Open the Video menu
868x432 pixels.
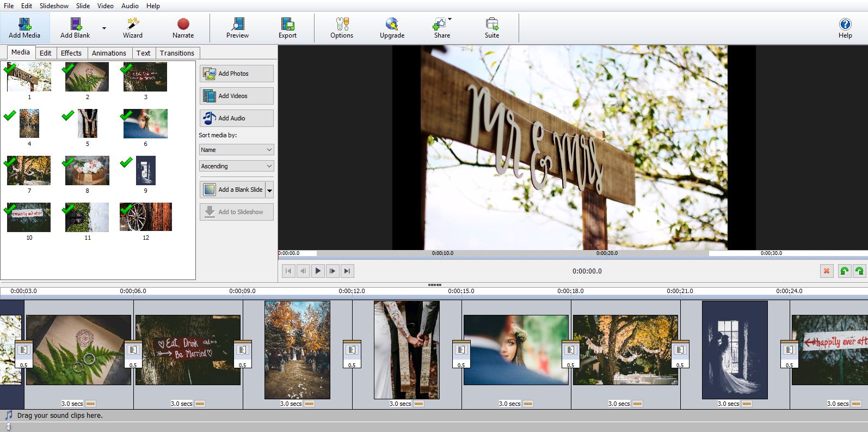click(106, 5)
